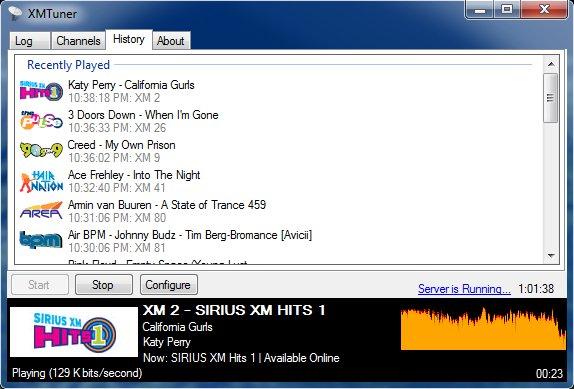
Task: Click the 10:36:02 PM: XM 9 timestamp
Action: click(114, 158)
